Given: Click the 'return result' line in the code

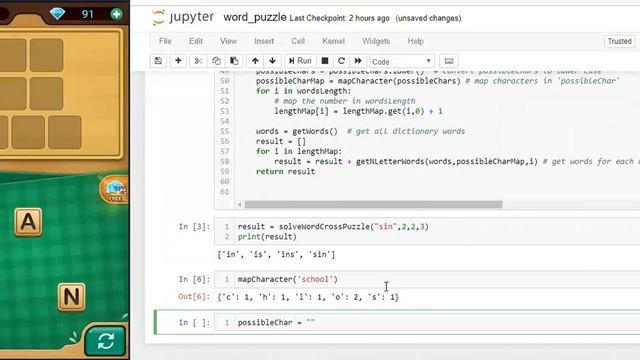Looking at the screenshot, I should 285,171.
